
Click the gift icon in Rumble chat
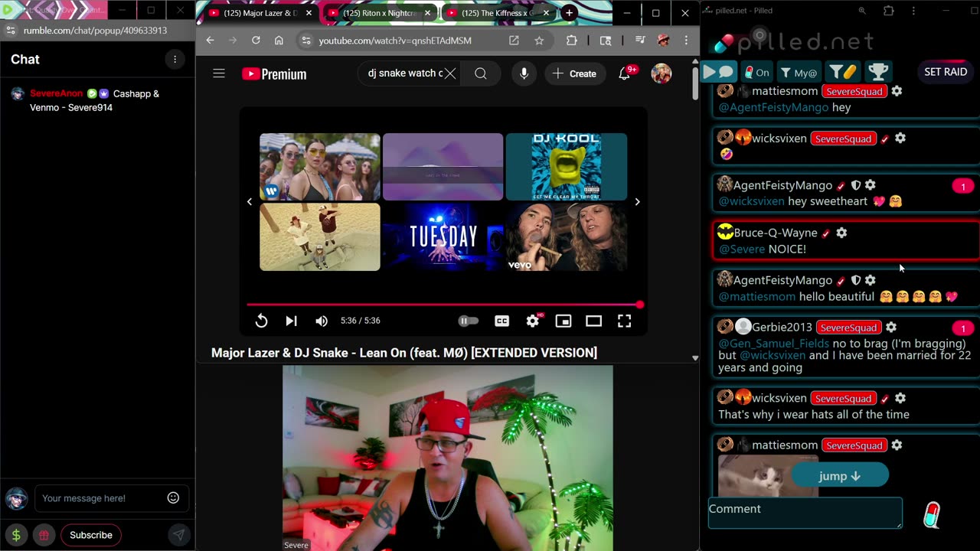(x=44, y=535)
